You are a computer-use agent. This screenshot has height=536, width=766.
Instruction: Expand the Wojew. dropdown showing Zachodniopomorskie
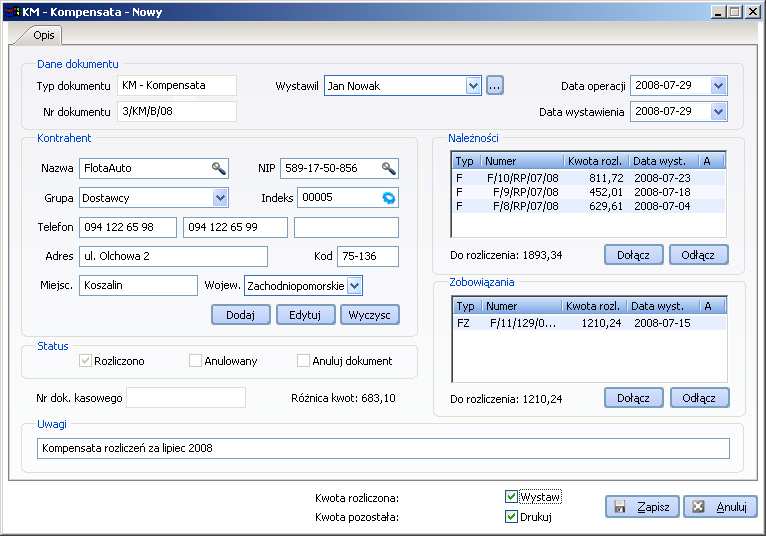(x=355, y=286)
